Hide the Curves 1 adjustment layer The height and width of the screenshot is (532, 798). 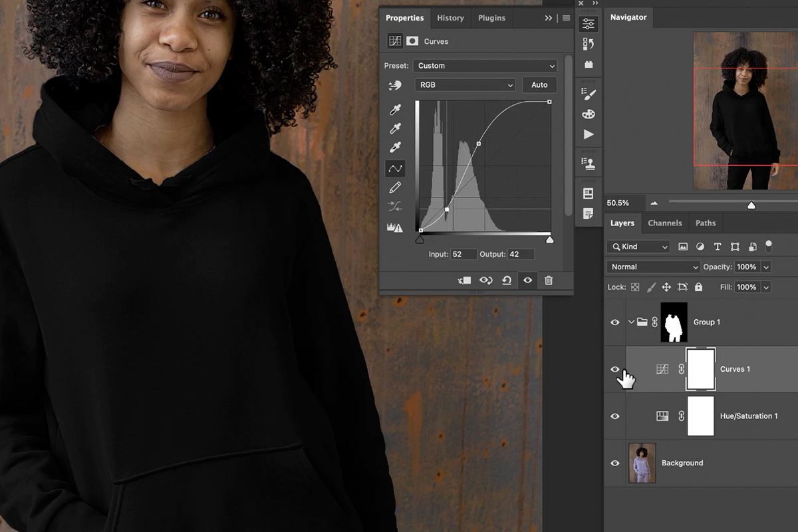615,369
